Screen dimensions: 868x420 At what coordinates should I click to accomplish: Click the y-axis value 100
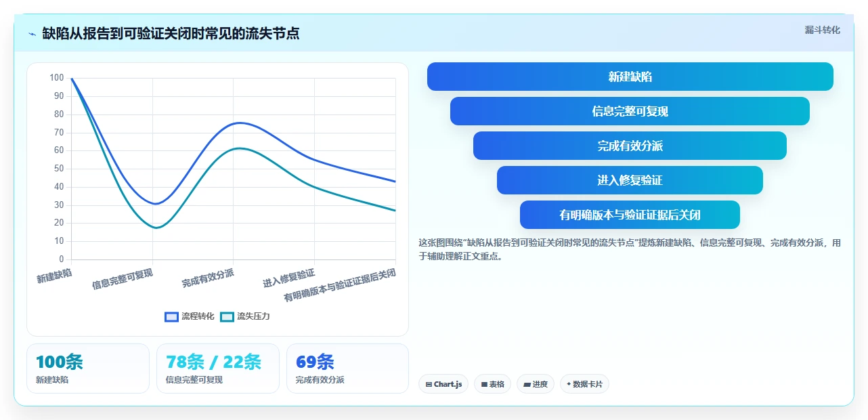pos(57,78)
